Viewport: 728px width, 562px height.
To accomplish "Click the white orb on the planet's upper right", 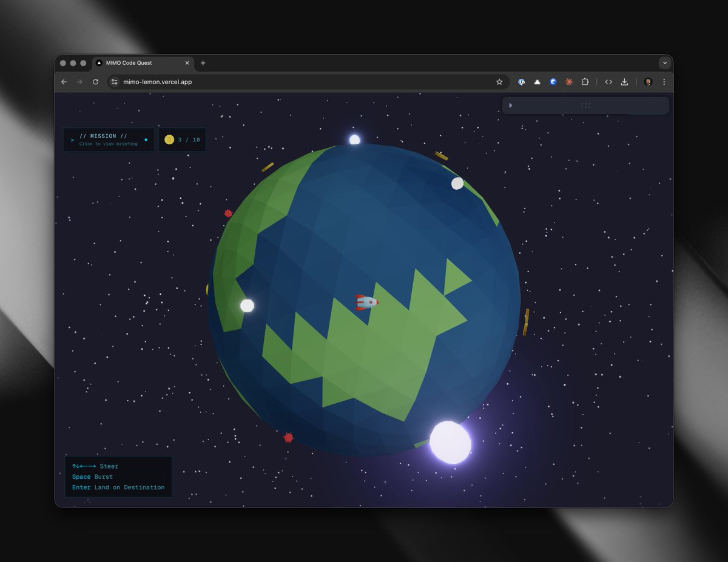I will 457,183.
